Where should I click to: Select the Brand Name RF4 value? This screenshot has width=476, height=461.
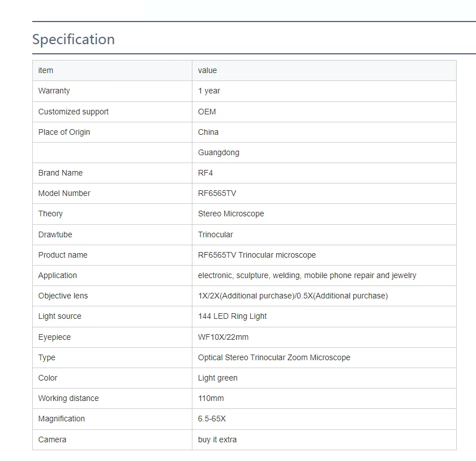click(205, 173)
